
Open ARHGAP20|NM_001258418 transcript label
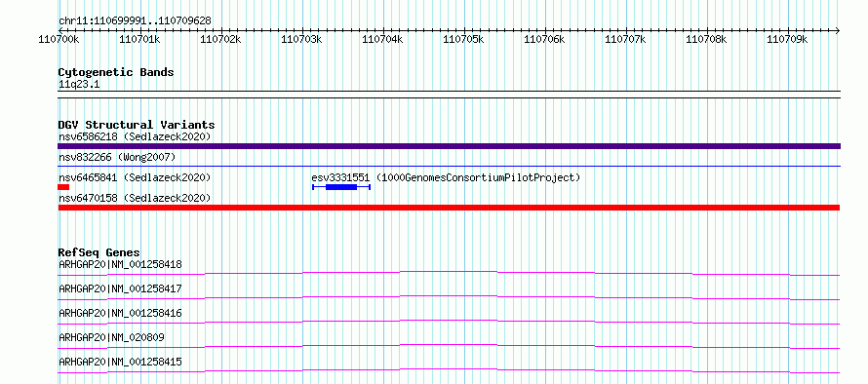(x=120, y=264)
